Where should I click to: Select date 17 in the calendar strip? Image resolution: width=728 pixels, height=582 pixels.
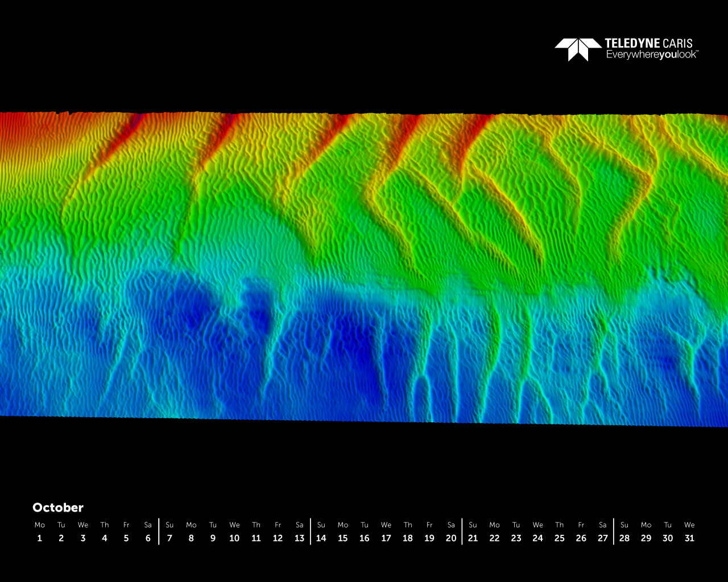click(386, 538)
